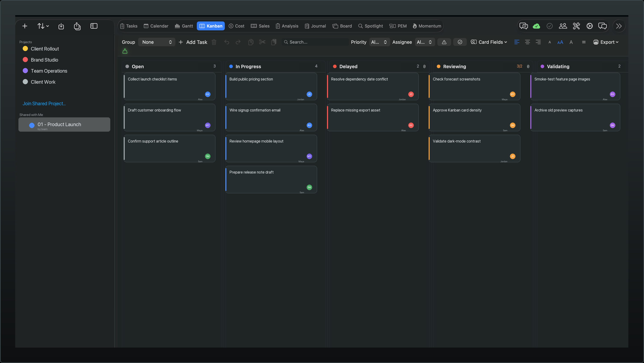Click the double chevron expand panel icon
Viewport: 644px width, 363px height.
click(x=619, y=26)
